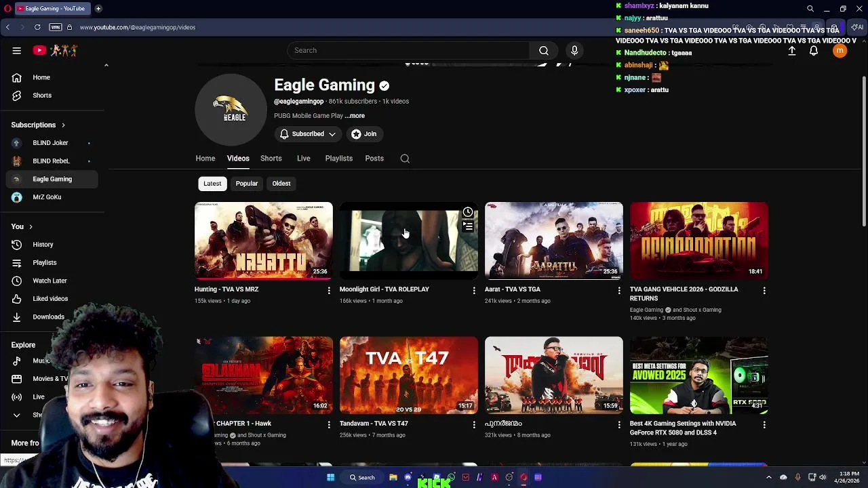Start voice search with the microphone

click(574, 50)
